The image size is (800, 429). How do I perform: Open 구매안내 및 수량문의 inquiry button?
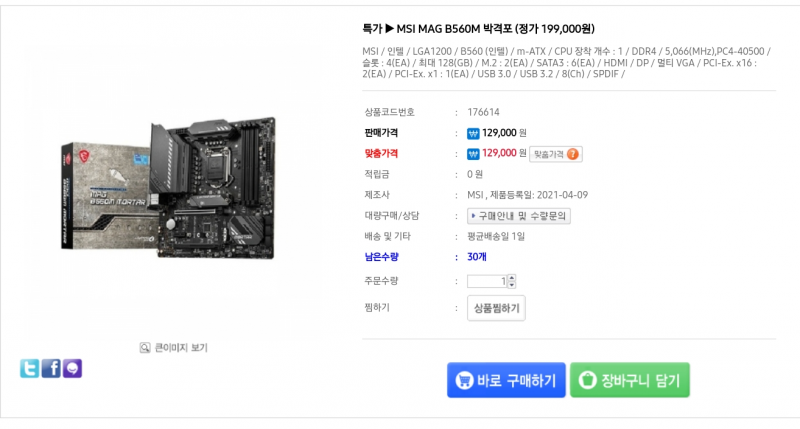519,216
